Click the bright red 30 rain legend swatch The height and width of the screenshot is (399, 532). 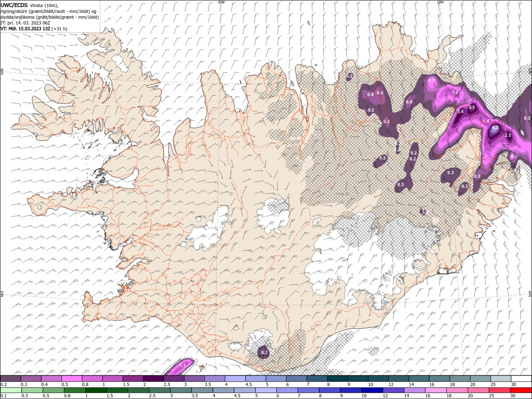521,390
